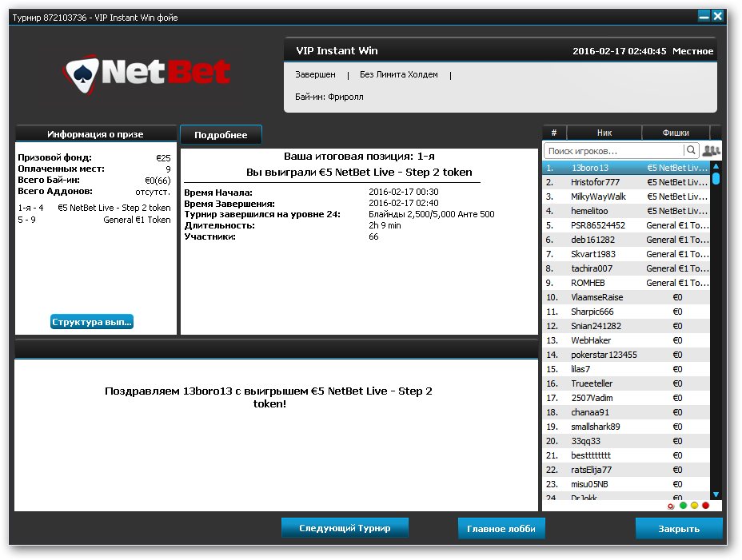Click the Призовой фонд value €25
742x560 pixels.
click(x=163, y=158)
